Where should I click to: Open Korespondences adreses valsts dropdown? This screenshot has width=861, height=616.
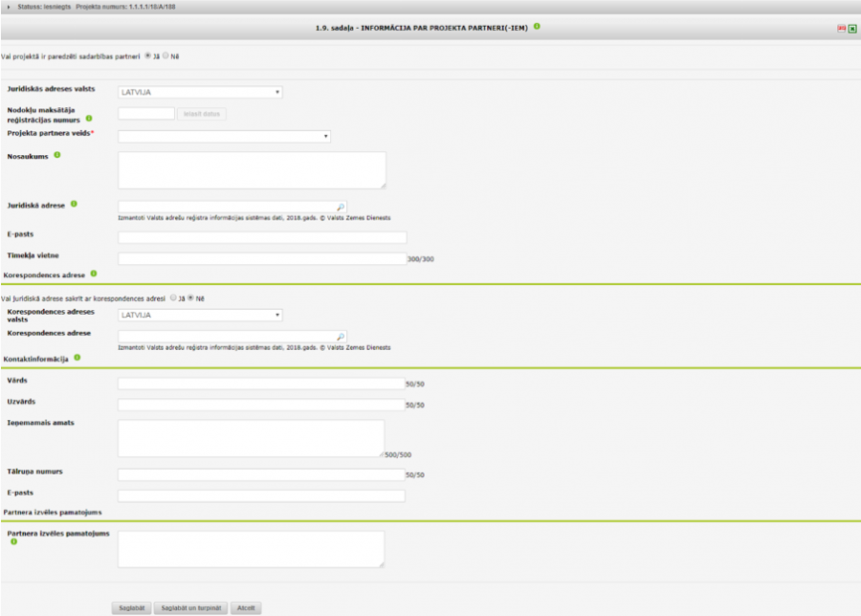pos(200,315)
